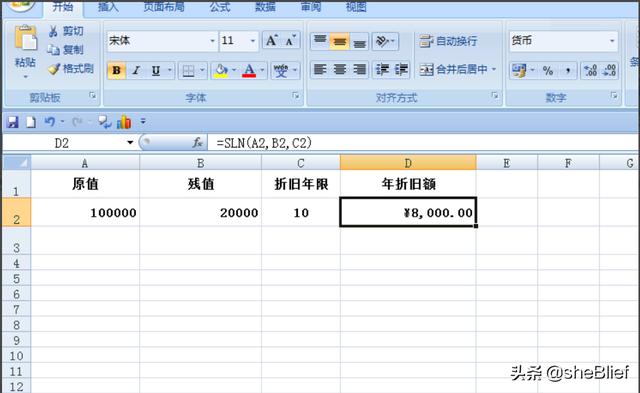The width and height of the screenshot is (640, 393).
Task: Click the Paste clipboard icon
Action: (26, 39)
